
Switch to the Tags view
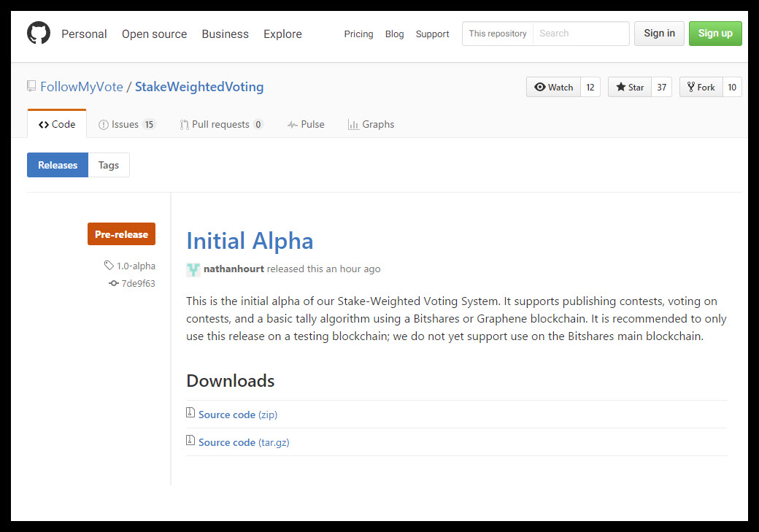click(x=109, y=165)
